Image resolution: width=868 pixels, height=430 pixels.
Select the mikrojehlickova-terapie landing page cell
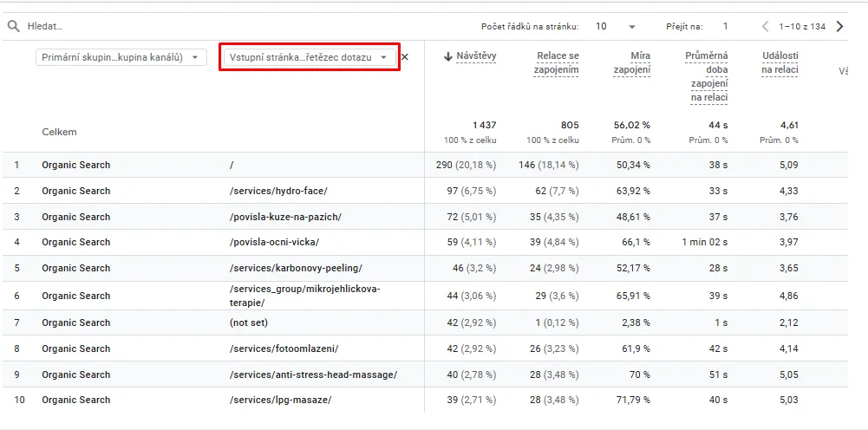pyautogui.click(x=305, y=296)
